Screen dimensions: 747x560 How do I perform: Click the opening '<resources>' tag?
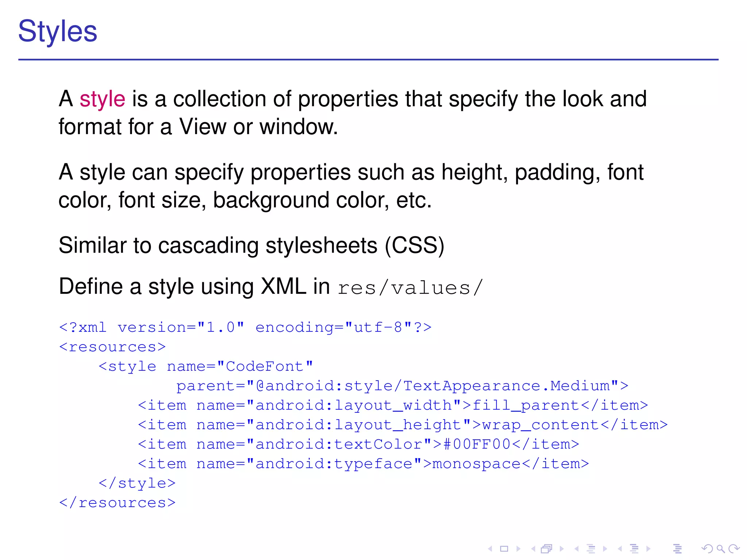[112, 347]
